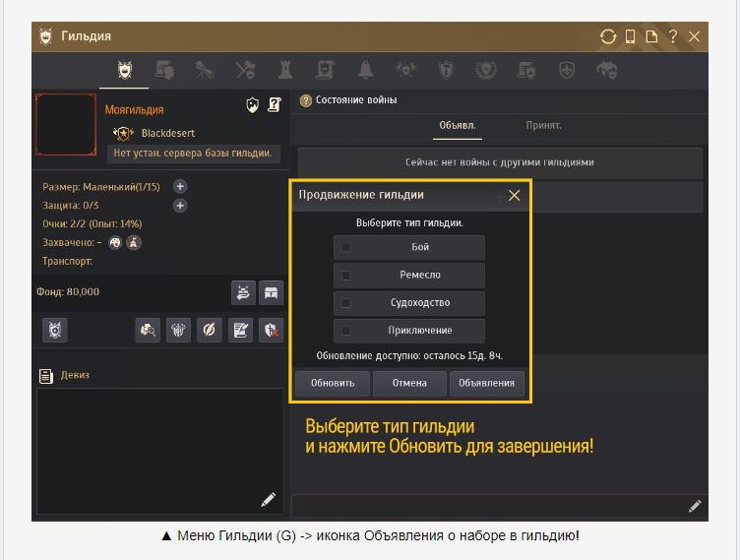Open the guild storage chest icon
The height and width of the screenshot is (560, 740).
(271, 292)
